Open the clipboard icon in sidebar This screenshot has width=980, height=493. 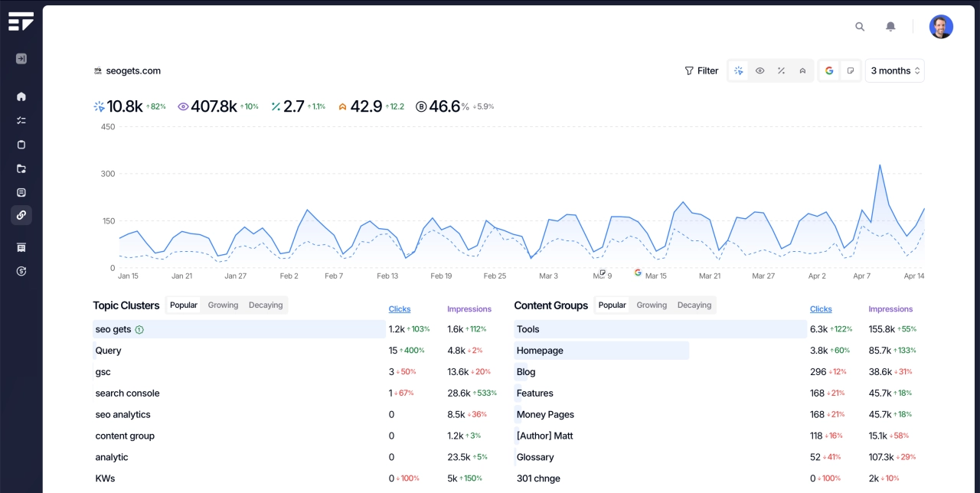[x=21, y=145]
